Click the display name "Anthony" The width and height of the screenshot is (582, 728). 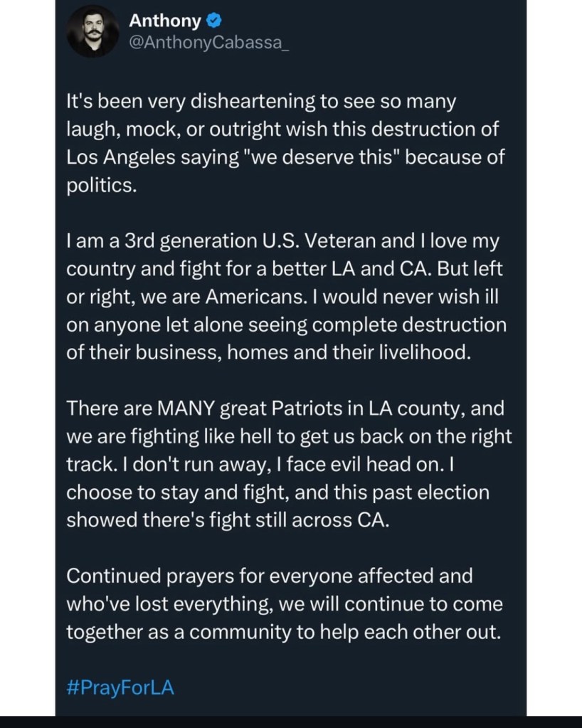(165, 22)
